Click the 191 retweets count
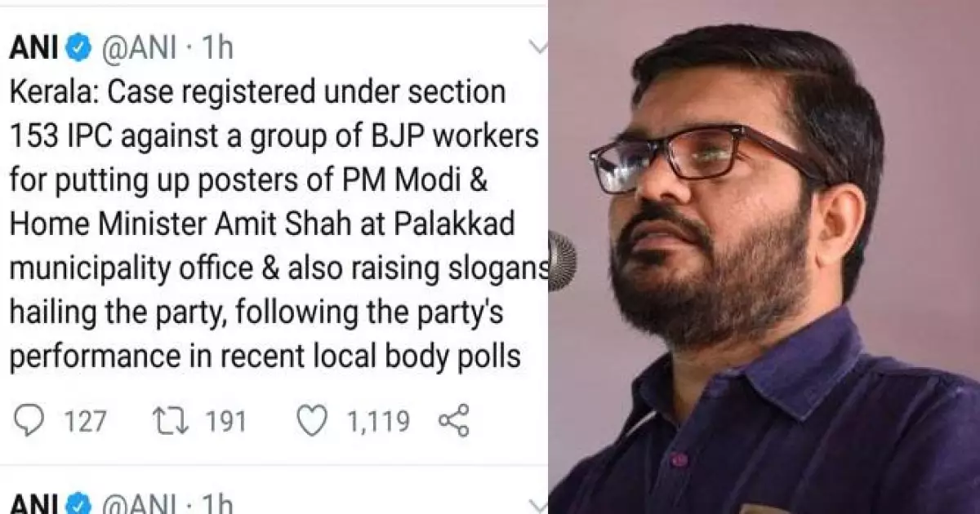 224,422
